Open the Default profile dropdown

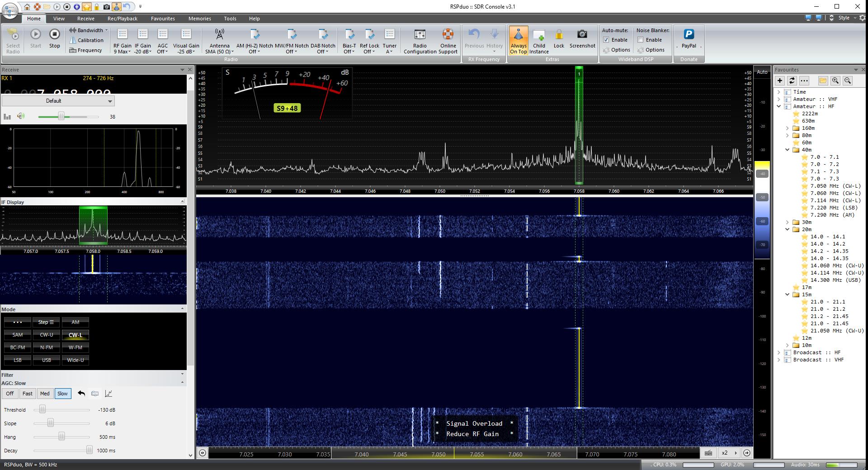pos(58,101)
